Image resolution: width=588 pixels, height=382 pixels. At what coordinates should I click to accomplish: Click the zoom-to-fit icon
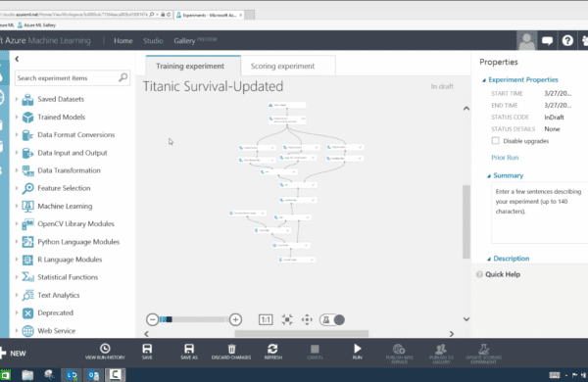(287, 319)
